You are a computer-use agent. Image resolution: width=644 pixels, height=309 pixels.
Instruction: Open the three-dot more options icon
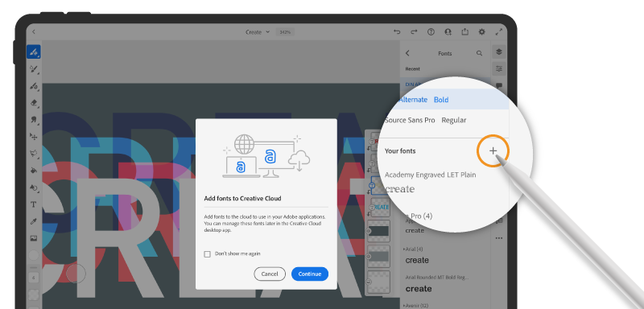[499, 238]
